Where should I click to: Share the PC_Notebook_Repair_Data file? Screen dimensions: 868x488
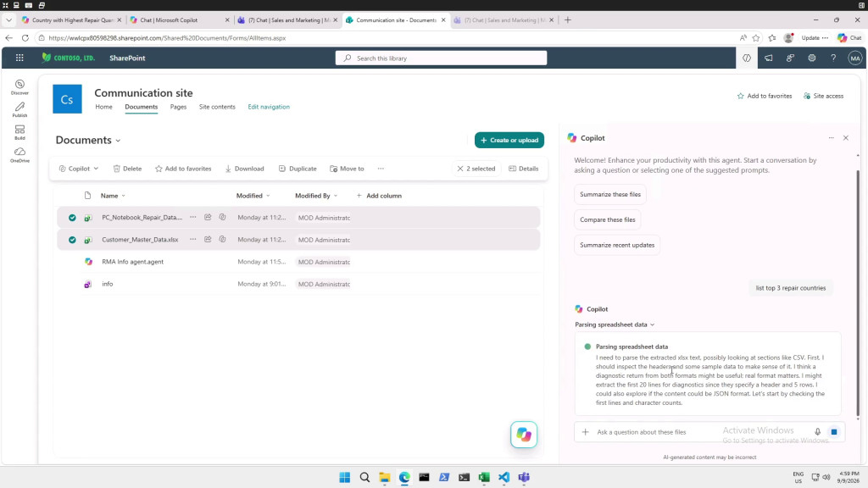[x=208, y=218]
